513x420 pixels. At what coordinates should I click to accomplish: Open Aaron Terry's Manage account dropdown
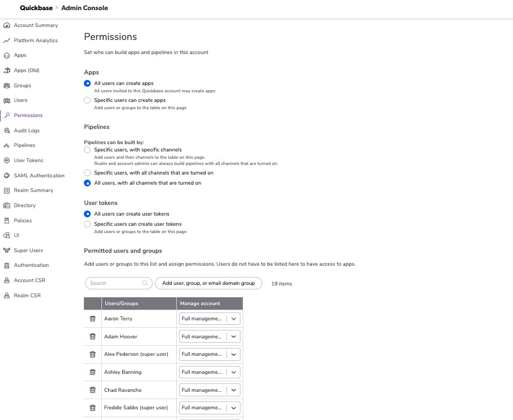[210, 319]
